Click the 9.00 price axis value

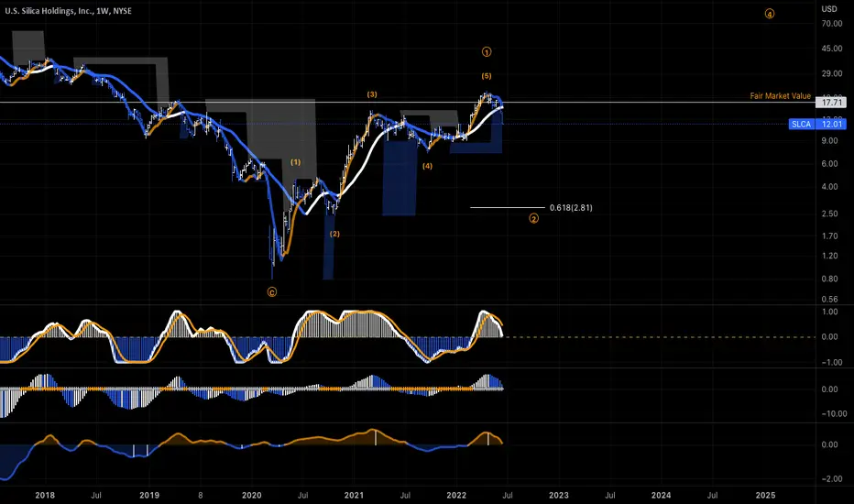(x=829, y=140)
